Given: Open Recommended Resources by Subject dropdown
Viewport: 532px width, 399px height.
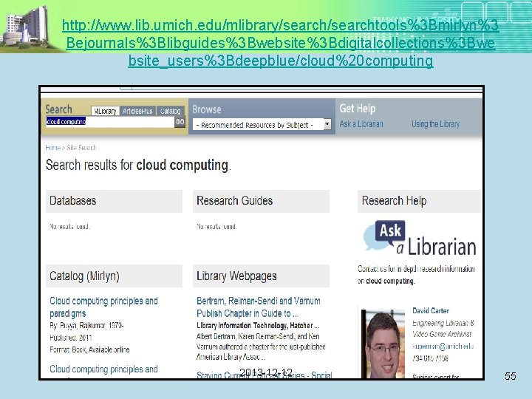Looking at the screenshot, I should (x=262, y=125).
